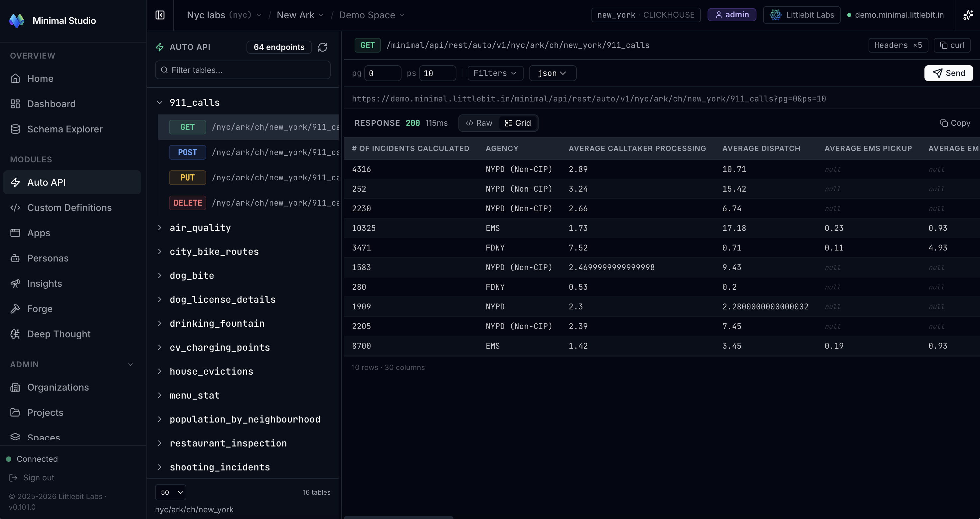Viewport: 980px width, 519px height.
Task: Open Dashboard from the sidebar
Action: point(51,103)
